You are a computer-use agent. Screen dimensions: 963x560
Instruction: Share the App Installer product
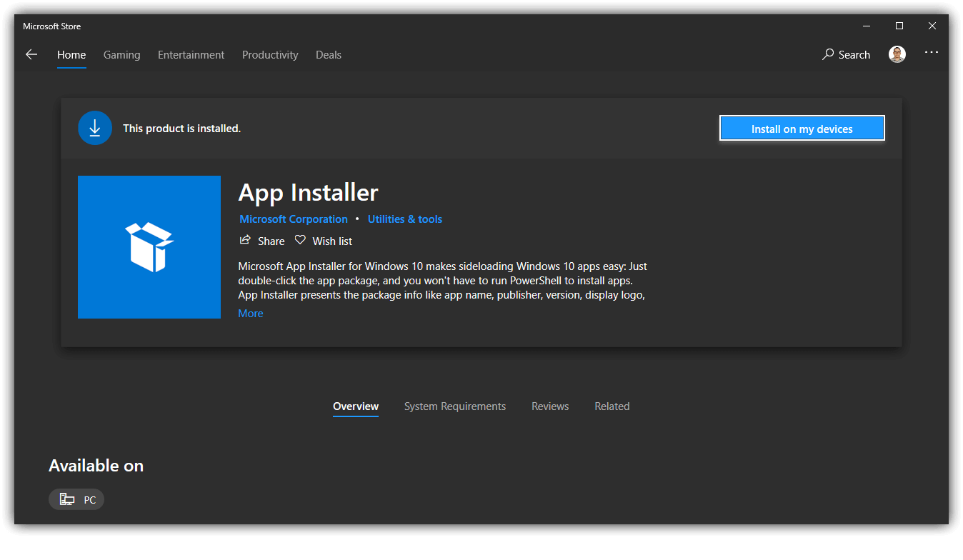click(261, 241)
